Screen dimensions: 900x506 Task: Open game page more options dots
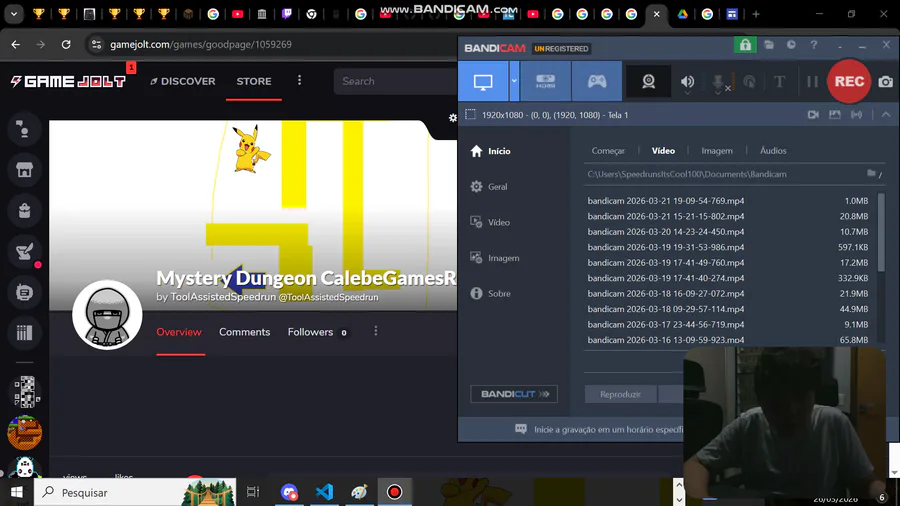[375, 332]
